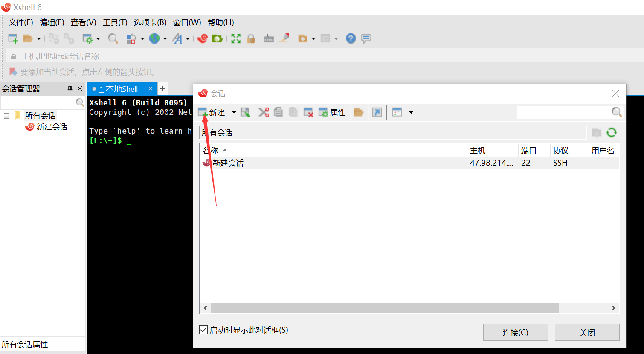Click the create shortcut arrow icon in Sessions dialog
The image size is (644, 354).
pyautogui.click(x=377, y=112)
